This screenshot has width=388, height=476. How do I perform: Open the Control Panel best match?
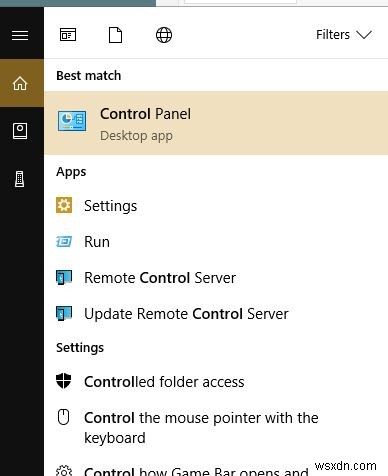(216, 123)
